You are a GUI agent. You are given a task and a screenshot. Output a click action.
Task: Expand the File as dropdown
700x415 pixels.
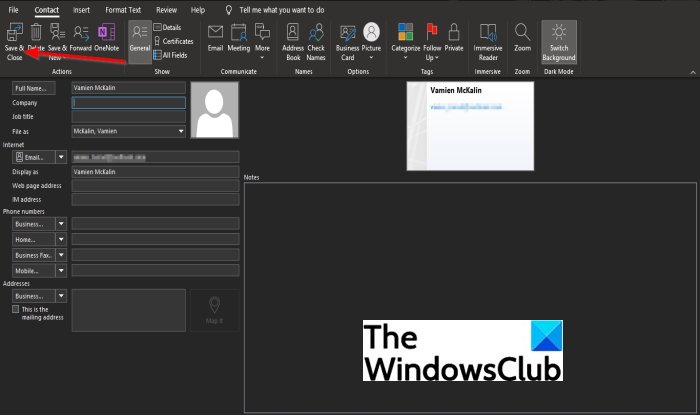tap(181, 131)
